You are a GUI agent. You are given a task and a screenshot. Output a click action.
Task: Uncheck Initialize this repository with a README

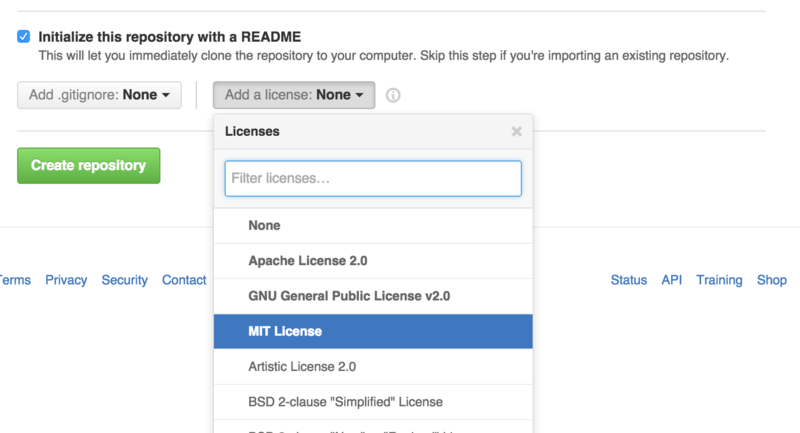[23, 36]
